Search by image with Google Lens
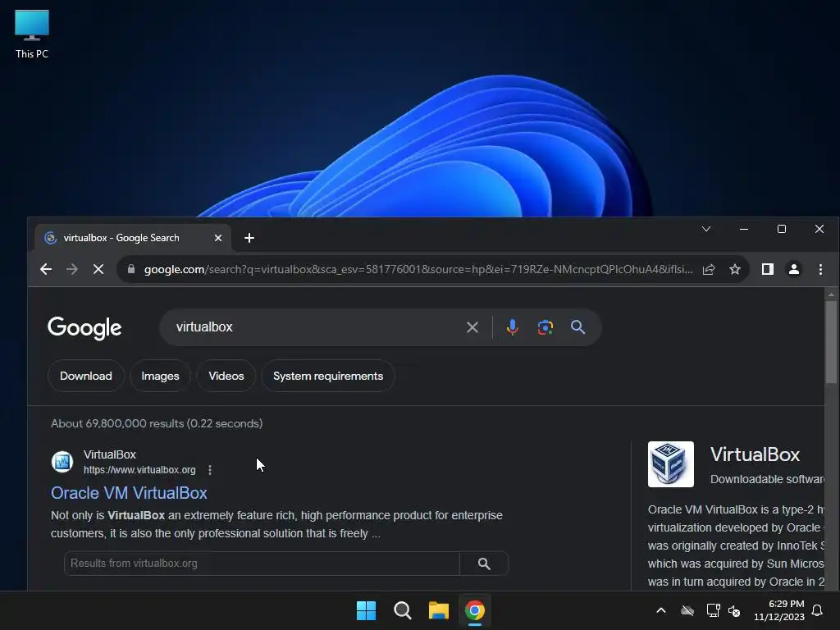840x630 pixels. pos(546,327)
